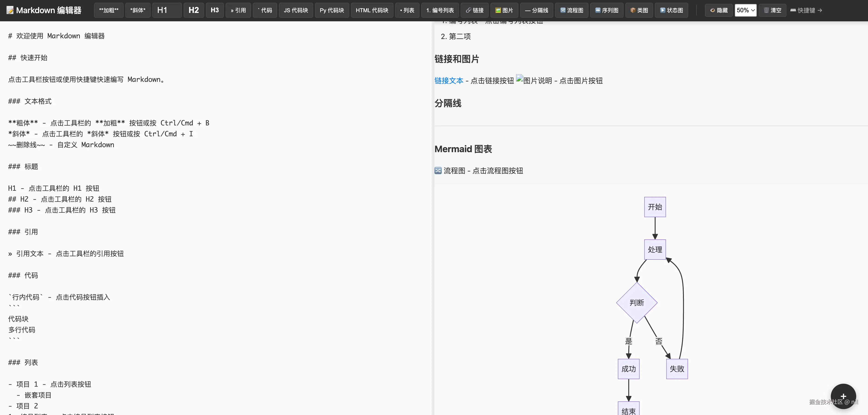Open the 50% width dropdown
Viewport: 868px width, 415px height.
tap(745, 10)
